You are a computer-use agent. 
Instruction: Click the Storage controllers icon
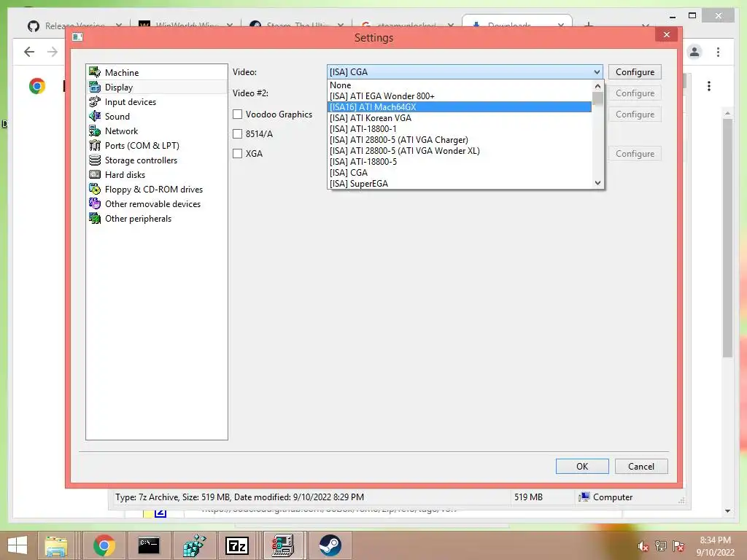[x=95, y=160]
